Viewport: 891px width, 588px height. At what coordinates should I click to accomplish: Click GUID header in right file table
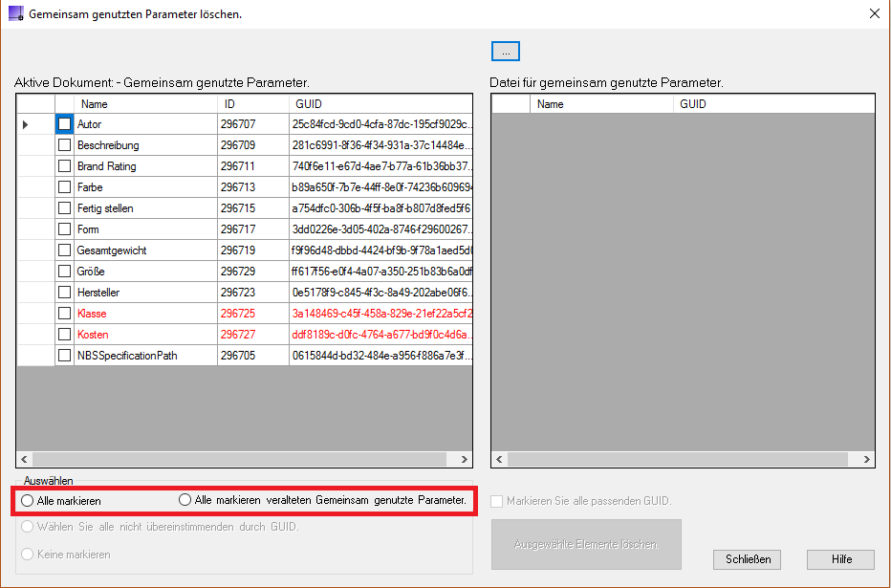click(774, 104)
